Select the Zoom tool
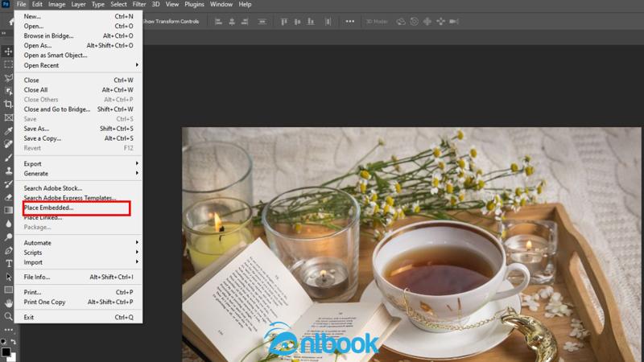Screen dimensions: 644x362 [8, 316]
